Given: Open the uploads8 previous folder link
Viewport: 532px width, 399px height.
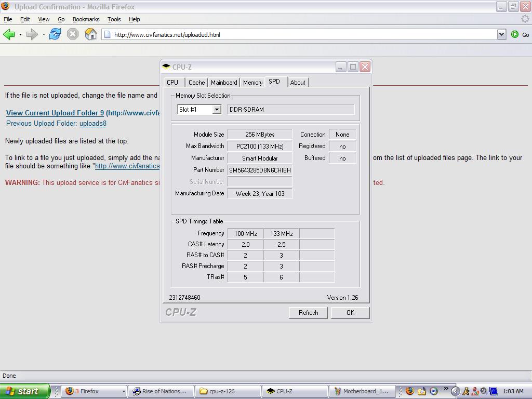Looking at the screenshot, I should (x=93, y=124).
